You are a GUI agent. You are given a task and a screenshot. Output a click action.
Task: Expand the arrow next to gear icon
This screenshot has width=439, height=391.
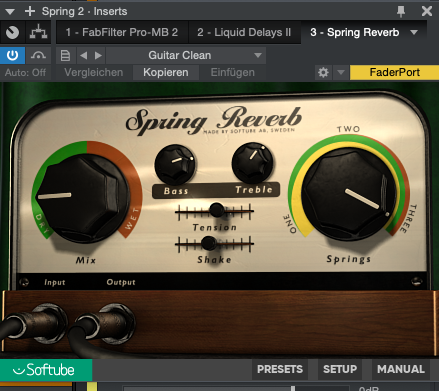pyautogui.click(x=341, y=72)
